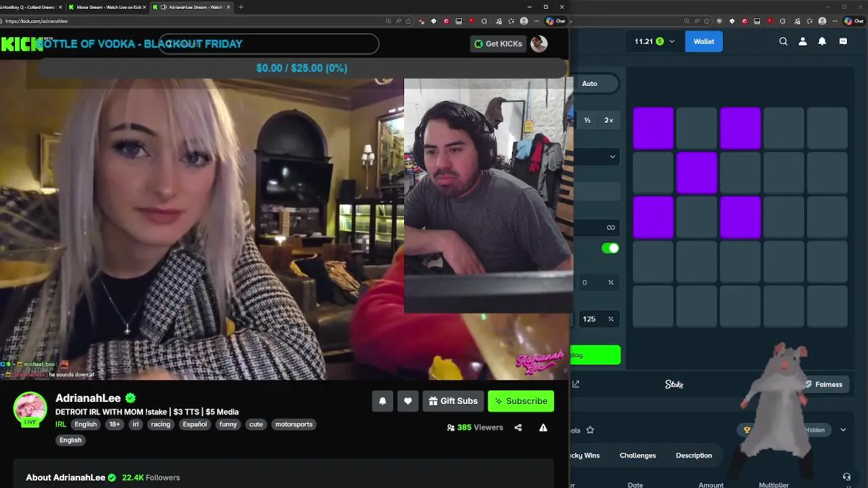Click the Kick logo
868x488 pixels.
[x=22, y=44]
